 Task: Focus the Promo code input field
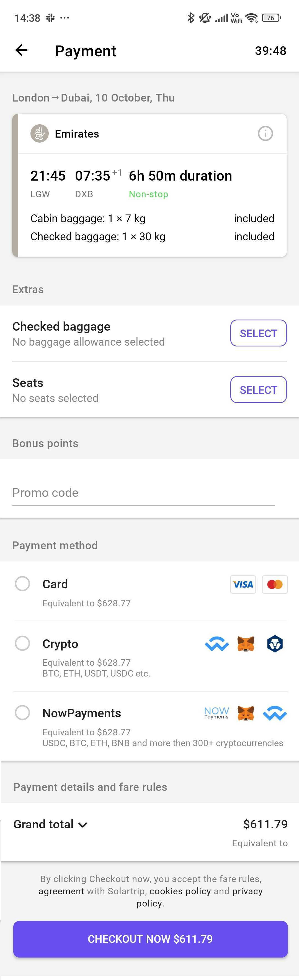143,493
